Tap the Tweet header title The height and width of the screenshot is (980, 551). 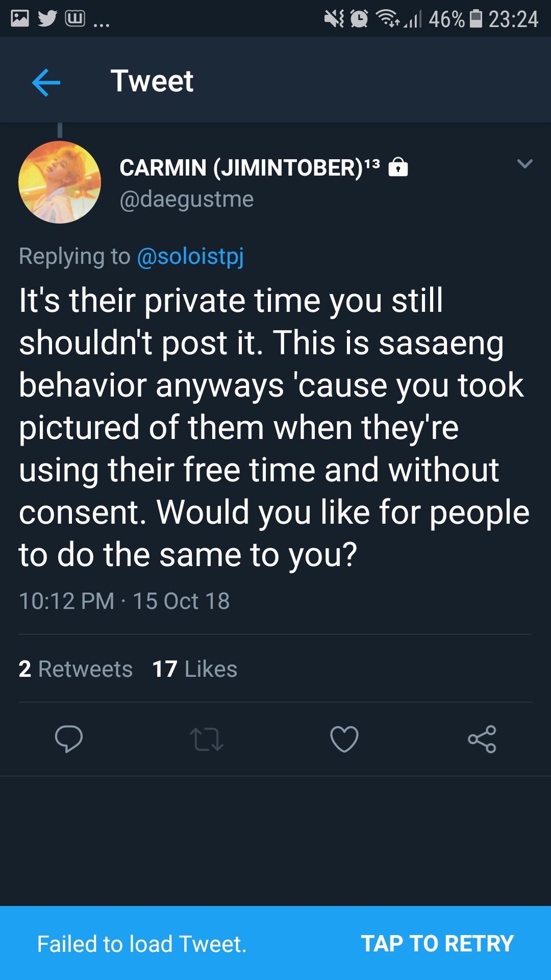(152, 81)
